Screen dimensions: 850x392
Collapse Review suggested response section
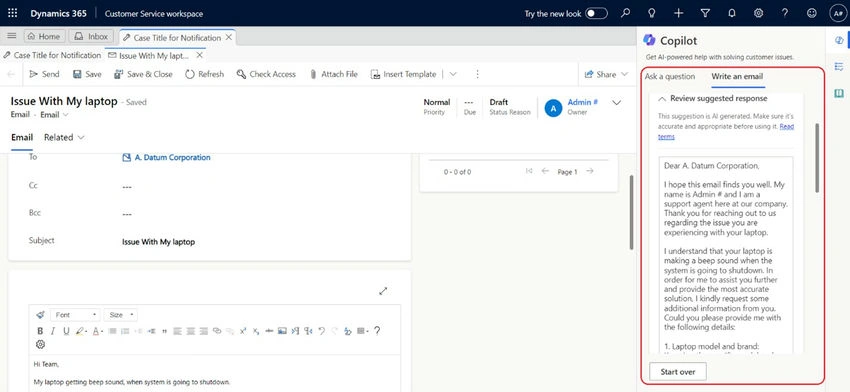tap(662, 99)
